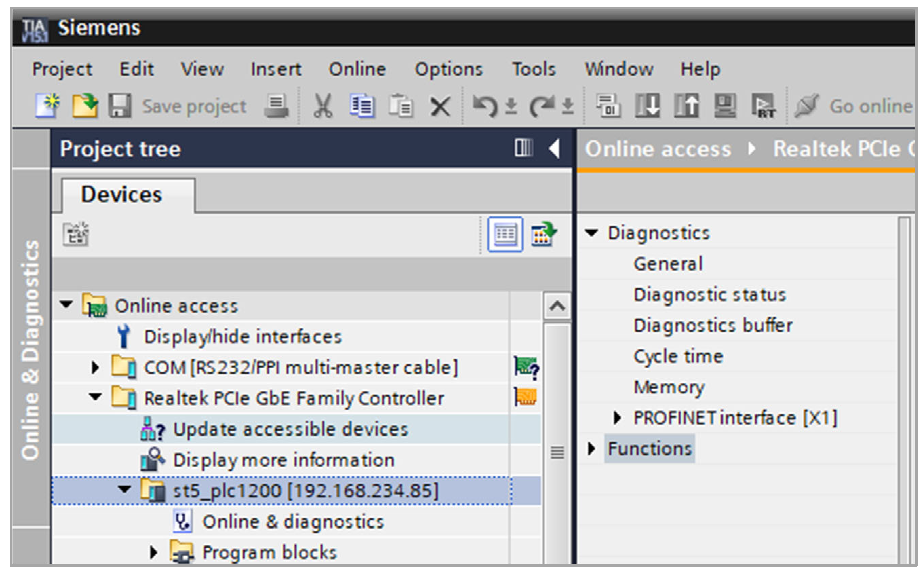Click project tree scrollbar up arrow
924x574 pixels.
point(557,306)
